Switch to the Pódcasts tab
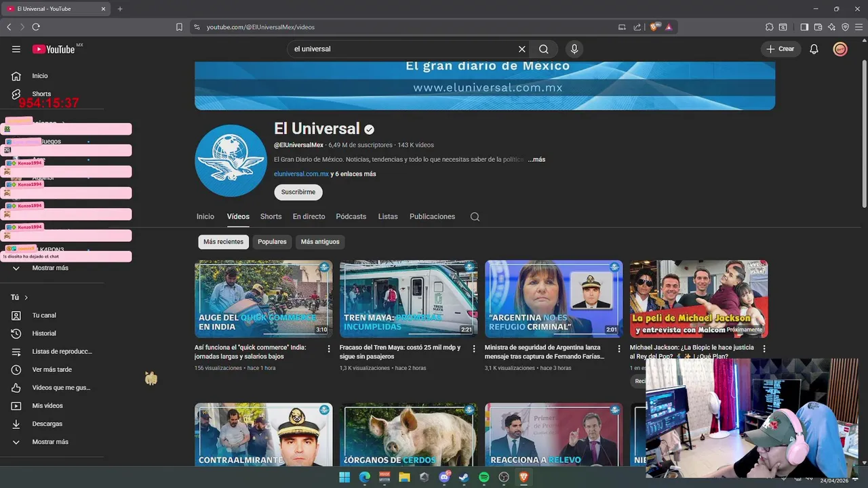This screenshot has width=868, height=488. [351, 217]
